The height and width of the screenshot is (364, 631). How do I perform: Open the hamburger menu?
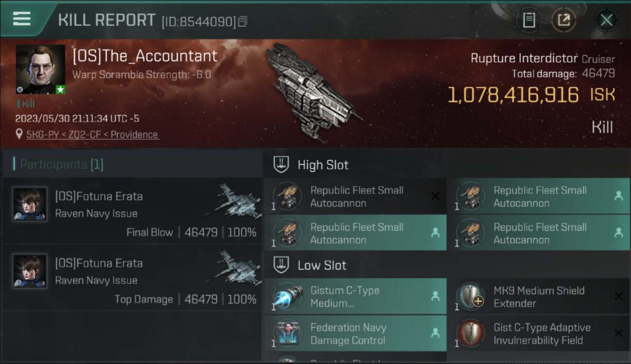22,18
